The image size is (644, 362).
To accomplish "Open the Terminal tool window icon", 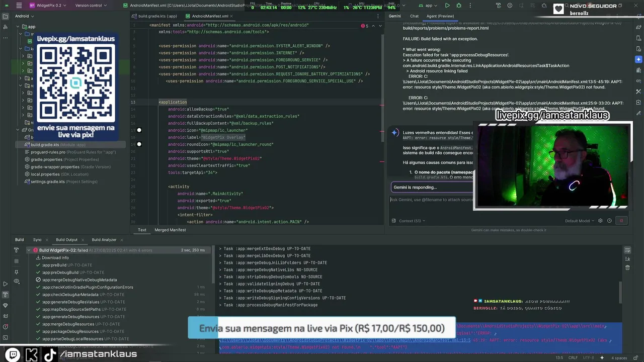I will [x=6, y=337].
